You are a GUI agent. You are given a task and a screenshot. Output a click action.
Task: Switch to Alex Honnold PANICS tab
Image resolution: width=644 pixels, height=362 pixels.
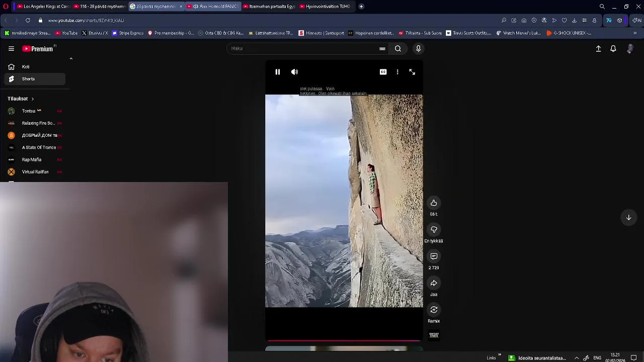click(213, 7)
